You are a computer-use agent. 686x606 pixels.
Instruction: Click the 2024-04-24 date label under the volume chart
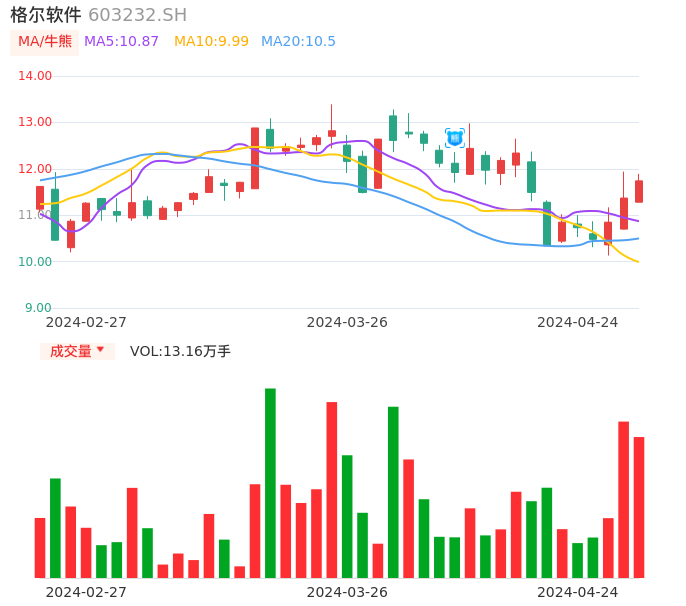coord(577,592)
